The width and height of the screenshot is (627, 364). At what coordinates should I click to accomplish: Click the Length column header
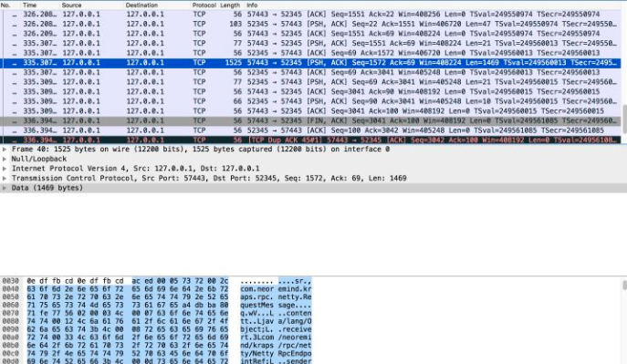(x=230, y=5)
